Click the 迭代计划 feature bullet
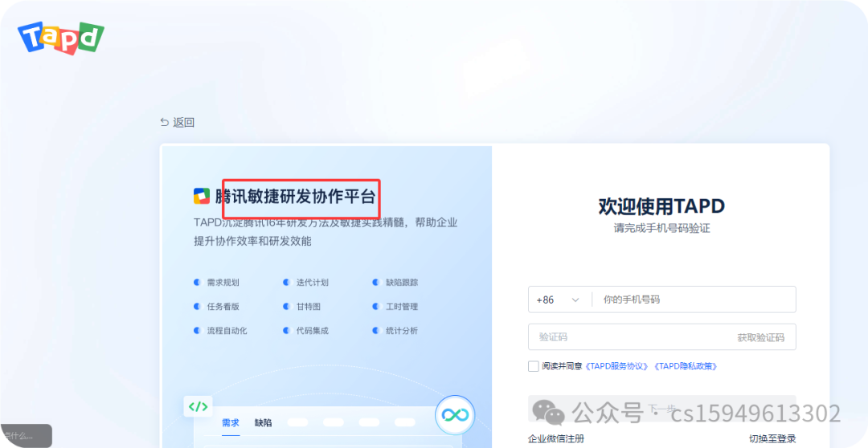The height and width of the screenshot is (448, 868). 305,282
